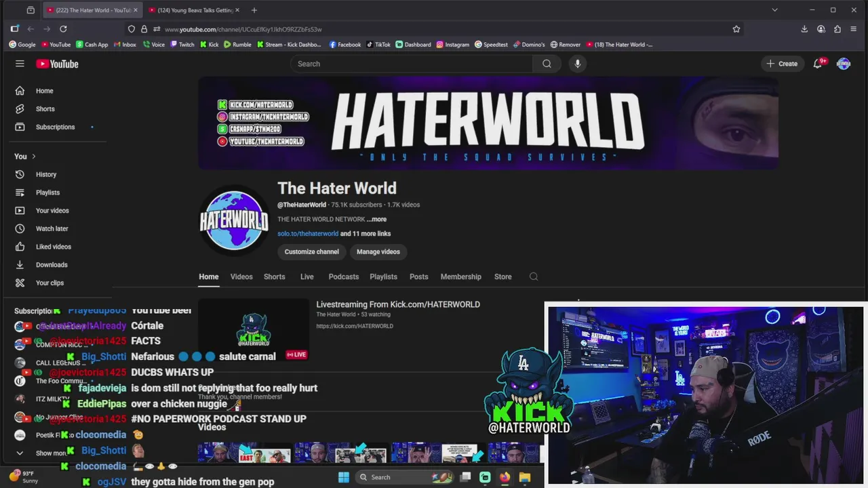
Task: Open the Posts channel tab
Action: [x=418, y=277]
